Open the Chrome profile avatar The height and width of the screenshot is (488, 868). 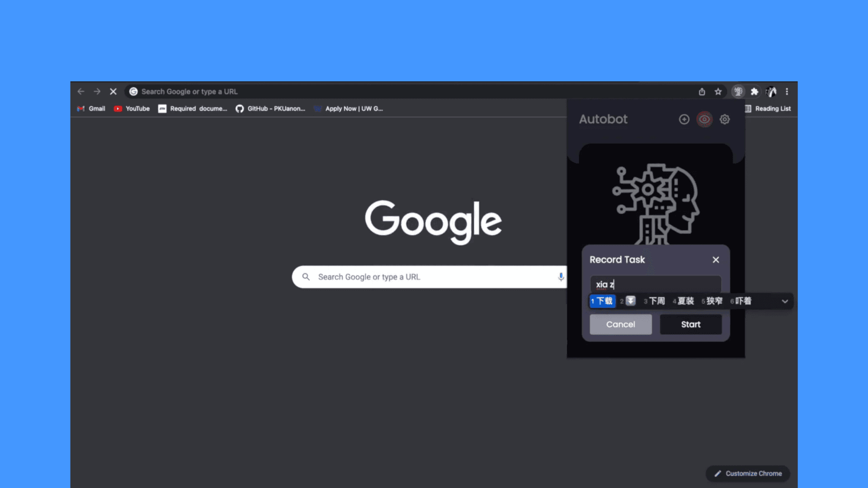[x=771, y=92]
